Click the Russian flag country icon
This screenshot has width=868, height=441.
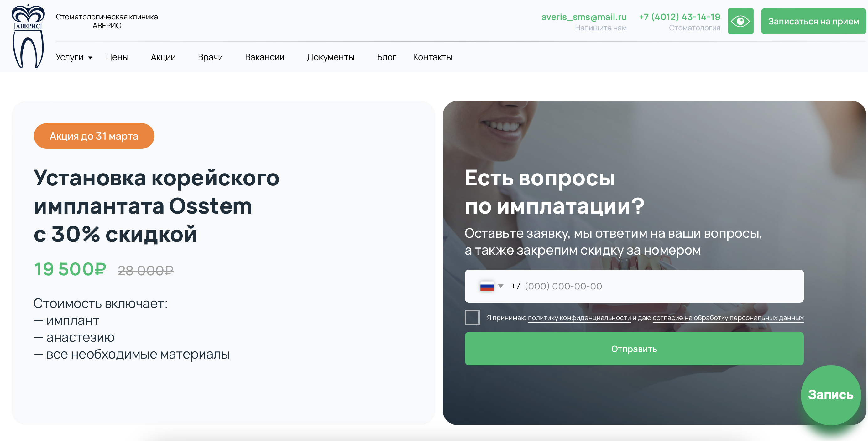(487, 286)
